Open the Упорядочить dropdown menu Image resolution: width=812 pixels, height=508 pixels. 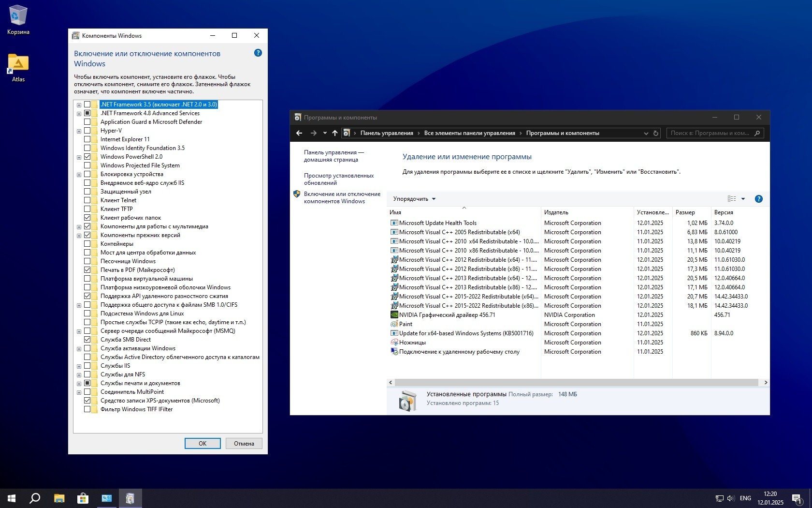pos(414,199)
